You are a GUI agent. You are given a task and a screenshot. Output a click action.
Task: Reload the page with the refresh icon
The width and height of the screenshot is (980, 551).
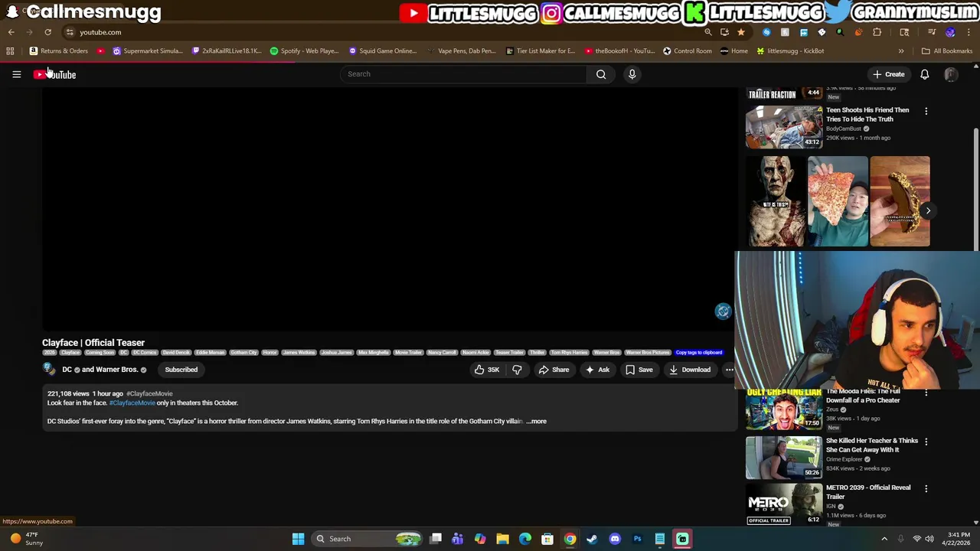point(47,32)
